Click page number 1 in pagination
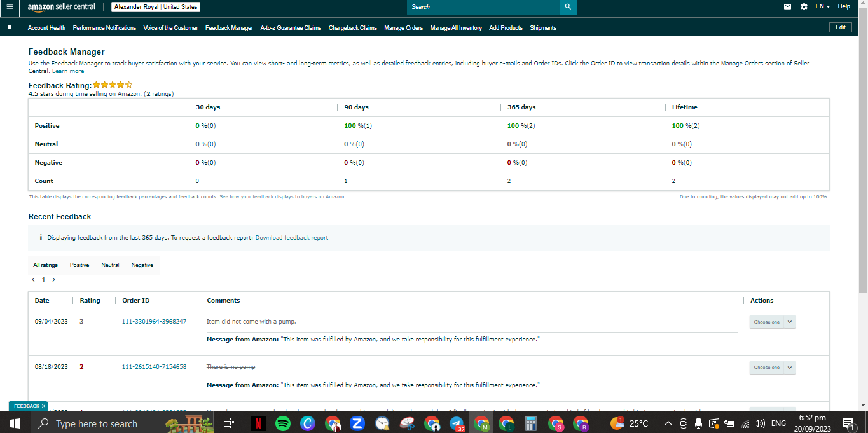Image resolution: width=868 pixels, height=433 pixels. coord(43,280)
